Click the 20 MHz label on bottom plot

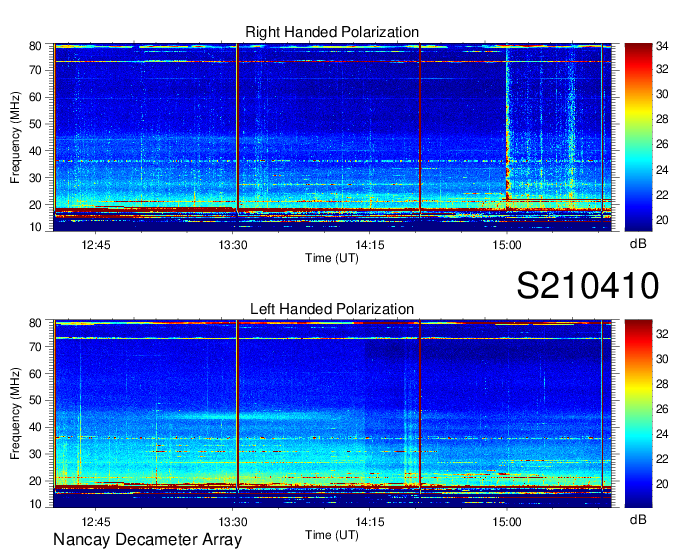click(35, 481)
